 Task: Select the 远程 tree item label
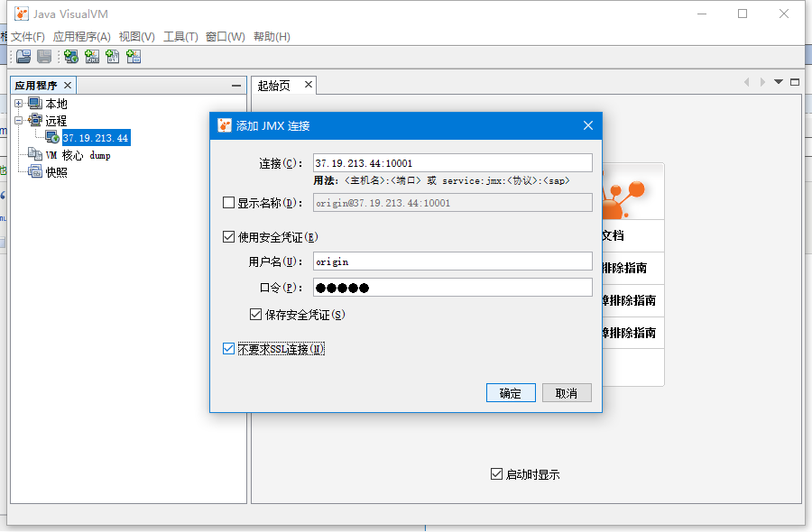(57, 121)
